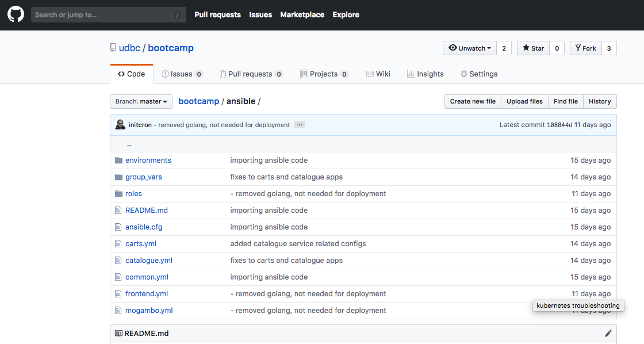This screenshot has width=644, height=344.
Task: Switch to the Pull requests repo tab
Action: (x=251, y=74)
